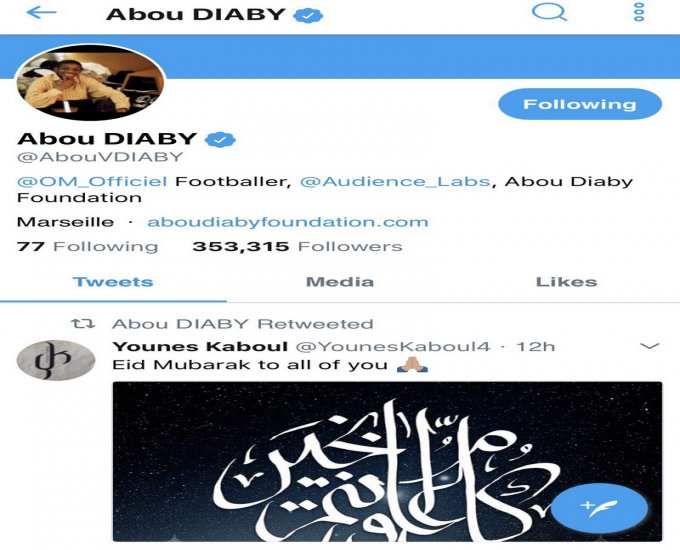Tap the compose new tweet button
Screen dimensions: 680x550
click(599, 507)
